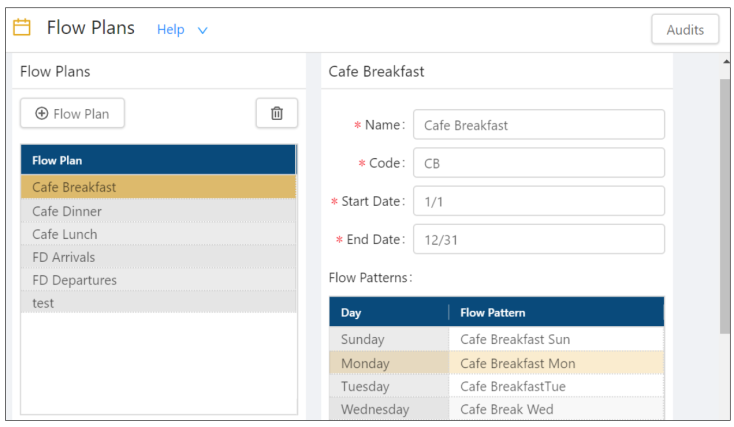Expand the Help chevron dropdown
Image resolution: width=734 pixels, height=427 pixels.
tap(203, 30)
